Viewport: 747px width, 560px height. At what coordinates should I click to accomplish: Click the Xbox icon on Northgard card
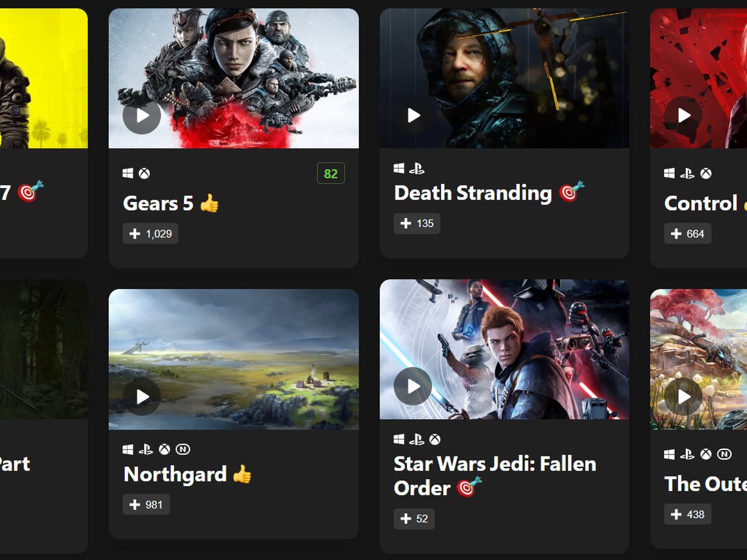tap(164, 449)
